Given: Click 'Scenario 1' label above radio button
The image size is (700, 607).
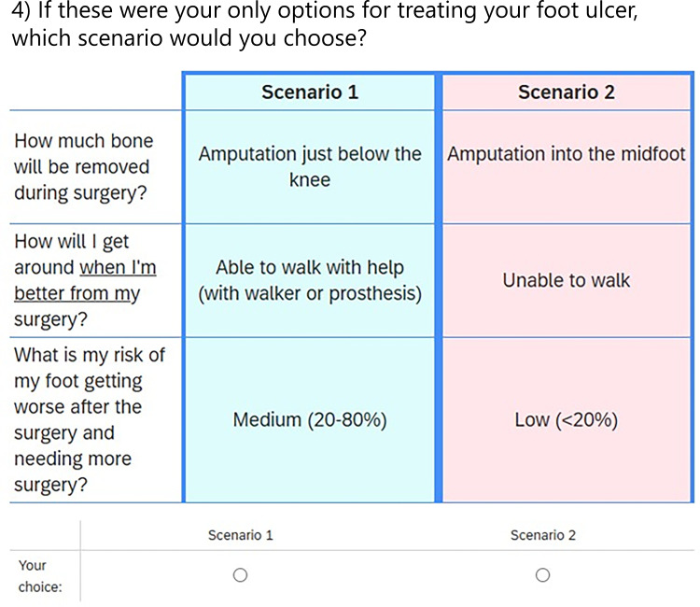Looking at the screenshot, I should [x=240, y=535].
